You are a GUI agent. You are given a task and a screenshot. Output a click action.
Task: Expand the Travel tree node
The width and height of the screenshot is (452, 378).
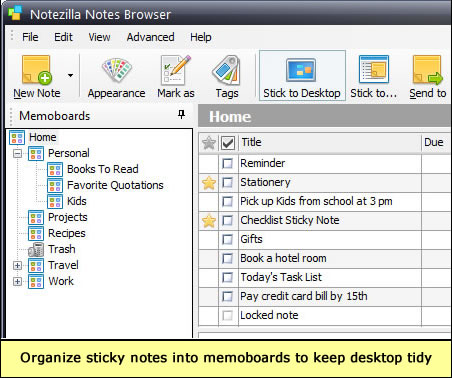point(17,266)
